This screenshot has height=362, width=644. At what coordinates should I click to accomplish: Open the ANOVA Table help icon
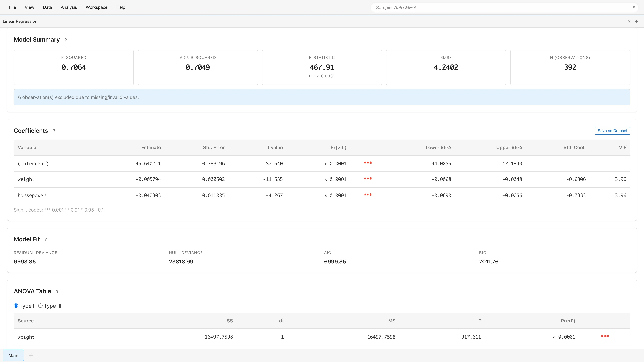coord(57,292)
